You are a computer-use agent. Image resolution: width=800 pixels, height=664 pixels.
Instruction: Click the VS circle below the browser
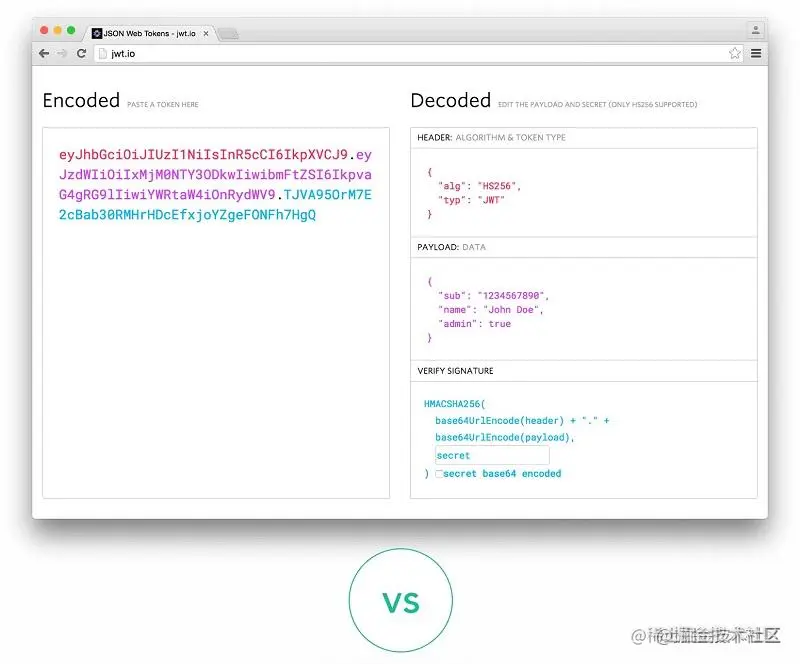[401, 600]
